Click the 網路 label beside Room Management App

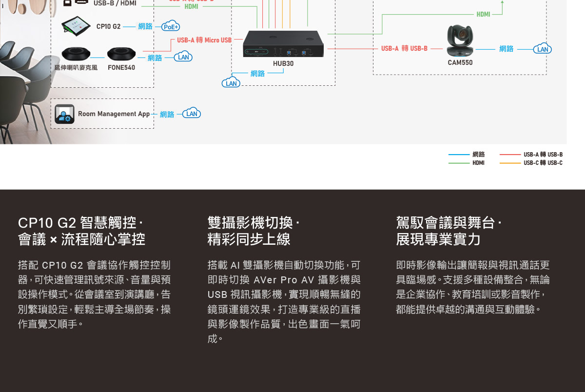point(167,113)
